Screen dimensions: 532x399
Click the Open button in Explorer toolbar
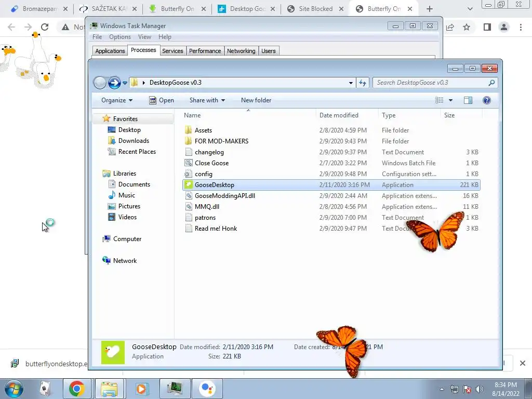162,100
